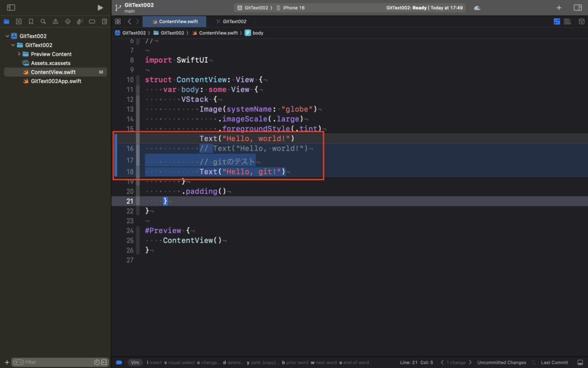Run the GitText002 app
The image size is (588, 368).
[x=100, y=7]
